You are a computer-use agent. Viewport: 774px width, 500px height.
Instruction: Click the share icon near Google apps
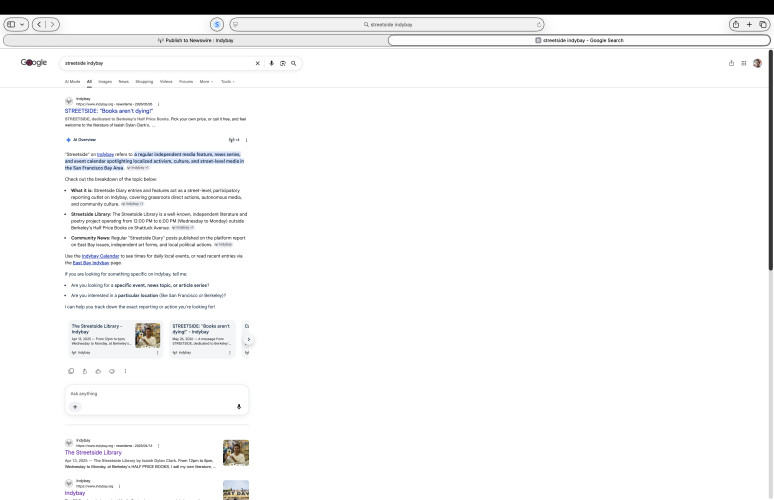(731, 63)
